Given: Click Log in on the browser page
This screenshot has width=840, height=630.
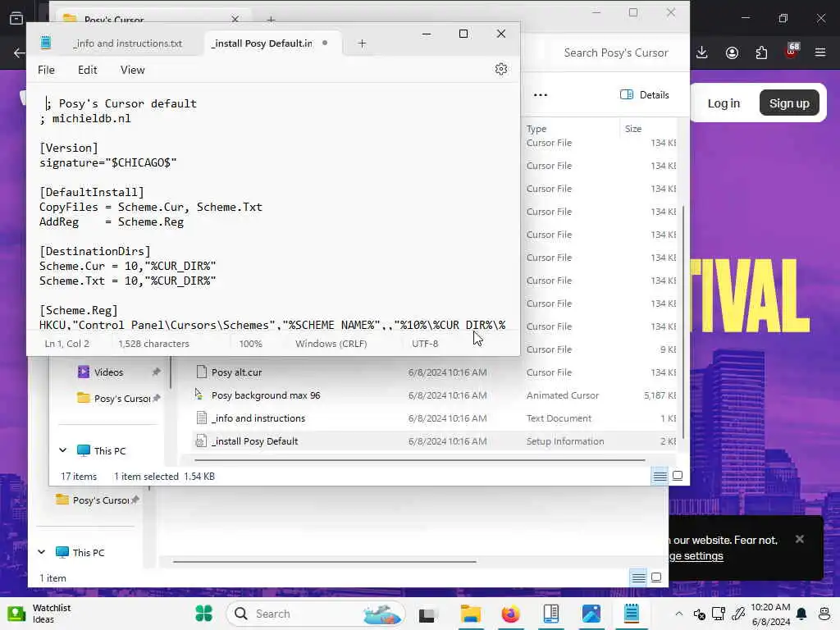Looking at the screenshot, I should coord(724,103).
